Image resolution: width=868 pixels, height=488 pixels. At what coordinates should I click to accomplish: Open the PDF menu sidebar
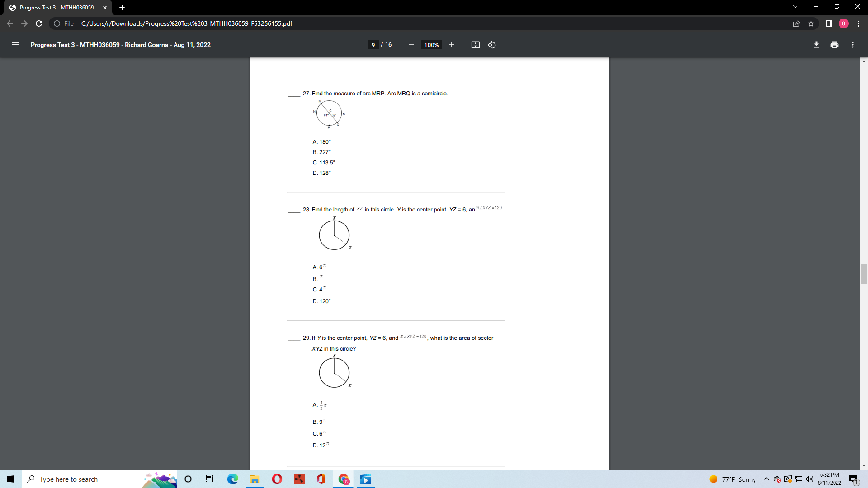[15, 45]
